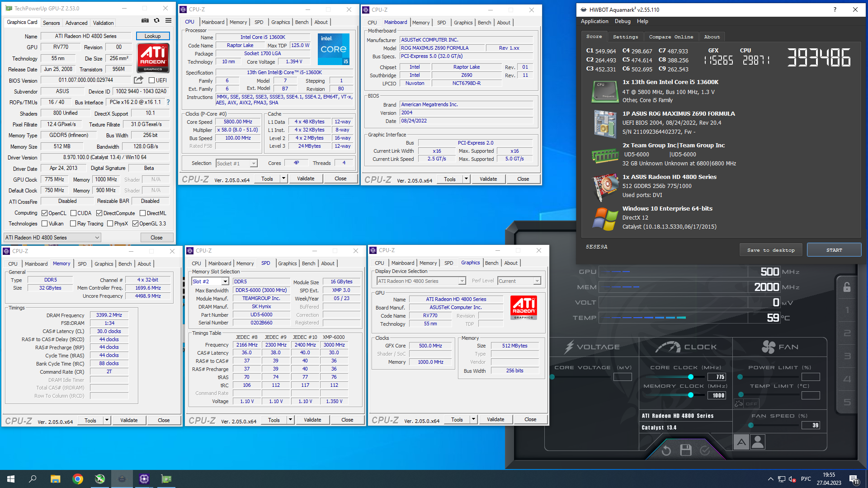The width and height of the screenshot is (868, 488).
Task: Open the Perf Level Current dropdown
Action: [519, 281]
